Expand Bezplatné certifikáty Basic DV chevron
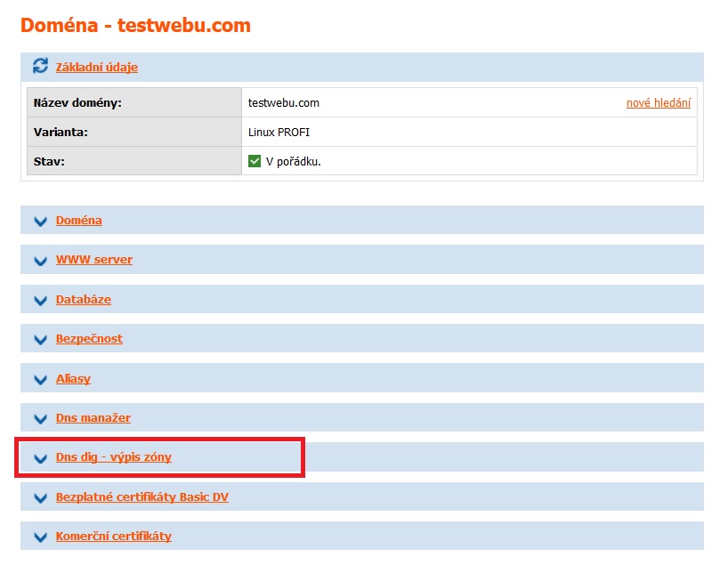 click(x=40, y=497)
